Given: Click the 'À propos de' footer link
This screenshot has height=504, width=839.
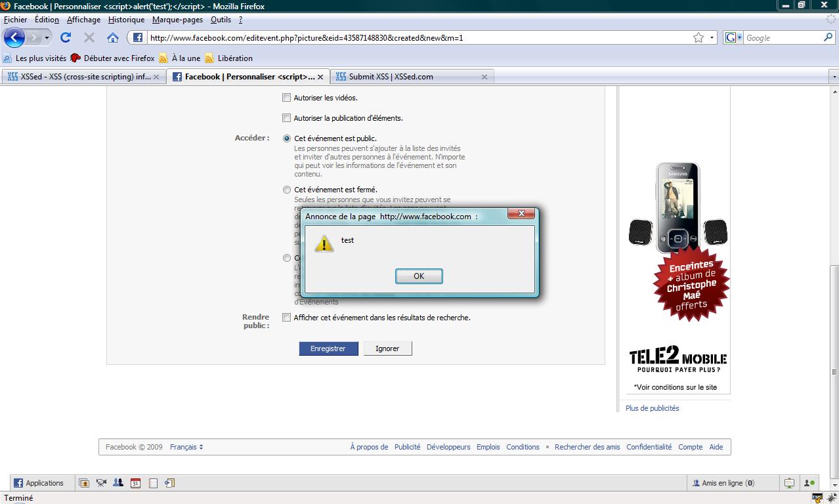Looking at the screenshot, I should click(369, 447).
